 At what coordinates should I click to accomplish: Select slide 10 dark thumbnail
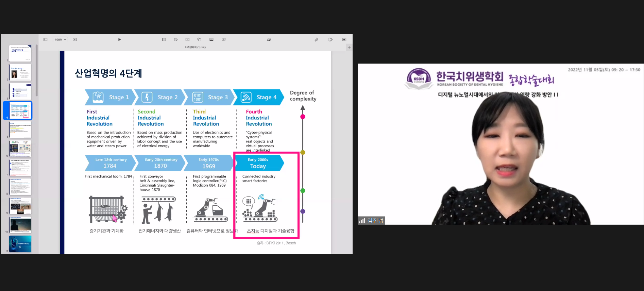(x=20, y=225)
